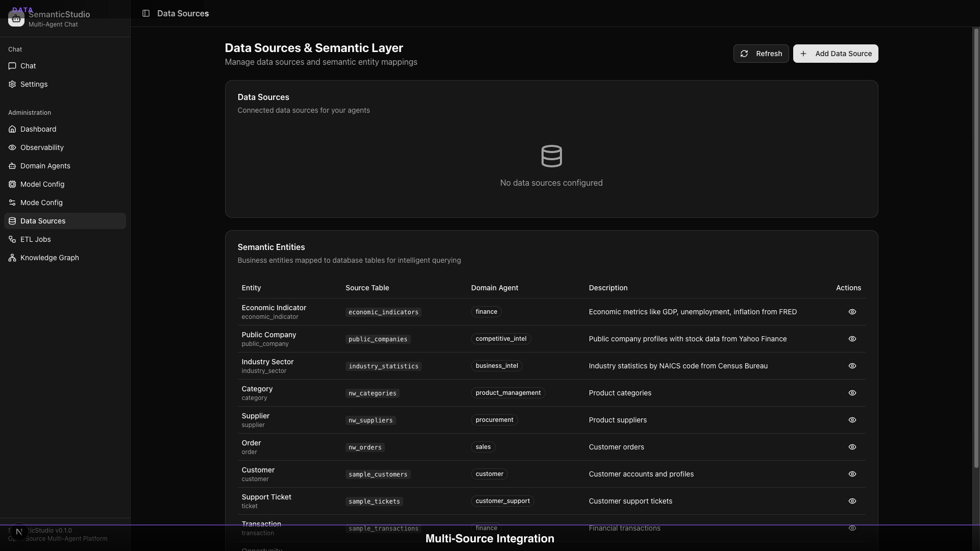Toggle visibility of the Economic Indicator entity
980x551 pixels.
pos(852,312)
